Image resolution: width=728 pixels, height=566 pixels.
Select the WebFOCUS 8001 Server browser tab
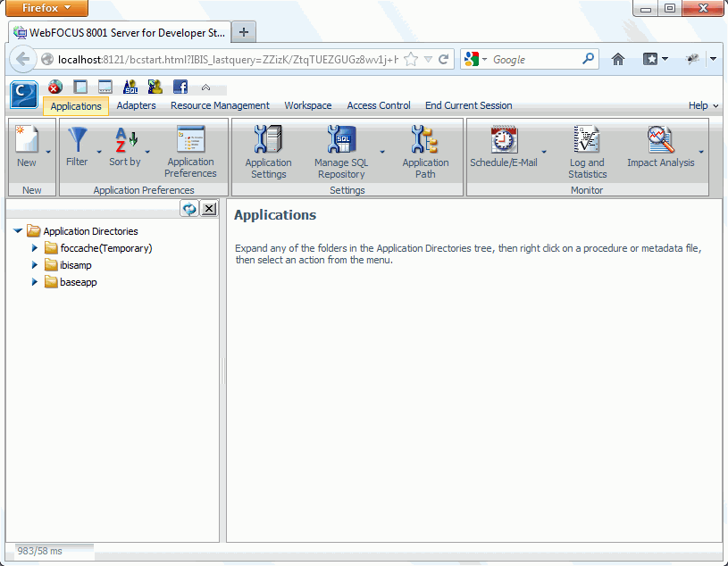click(x=120, y=32)
